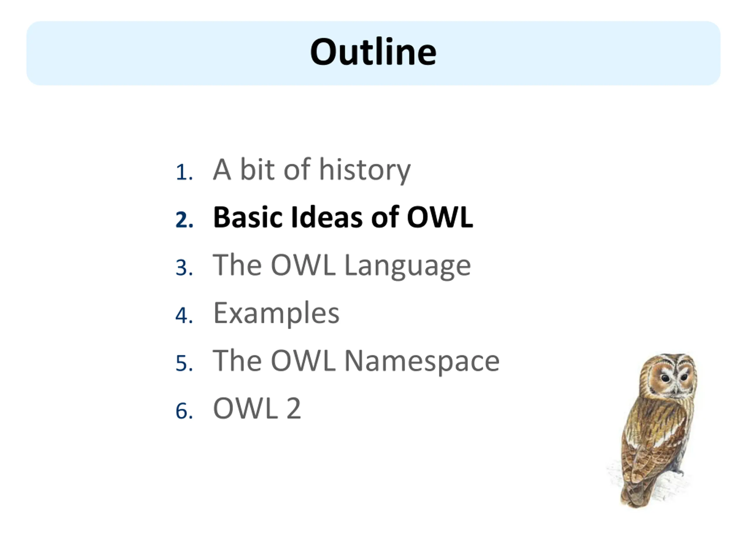
Task: Click the word "Namespace" in item five
Action: (422, 361)
